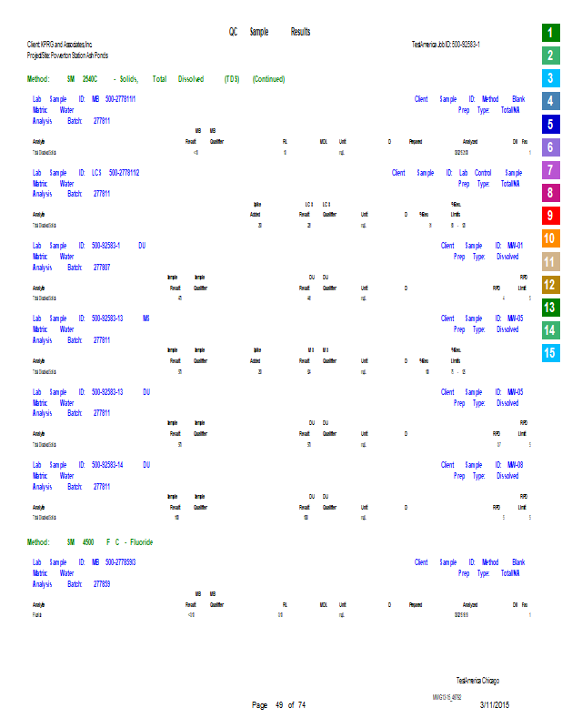Screen dimensions: 562x728
Task: Go to dark blue tab 5
Action: [550, 125]
